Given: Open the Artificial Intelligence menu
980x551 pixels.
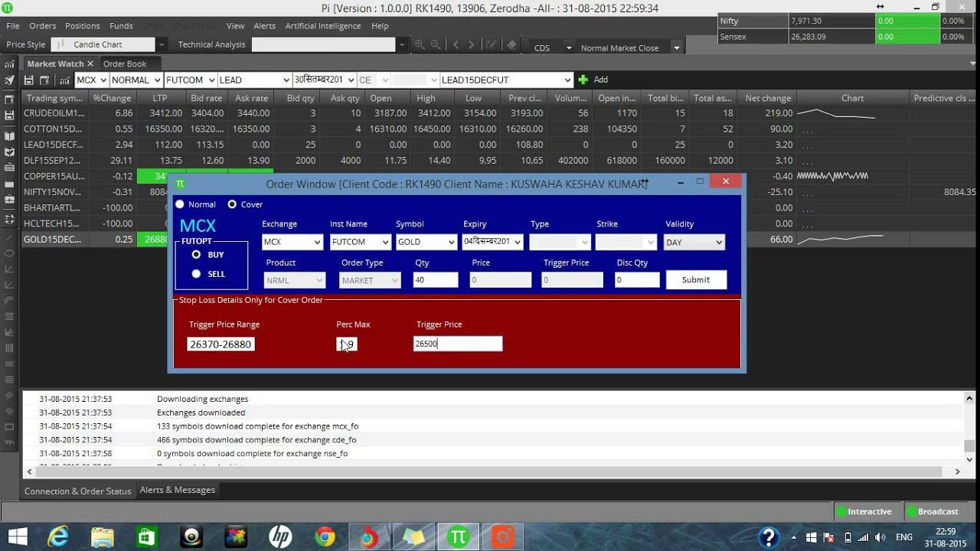Looking at the screenshot, I should point(323,26).
